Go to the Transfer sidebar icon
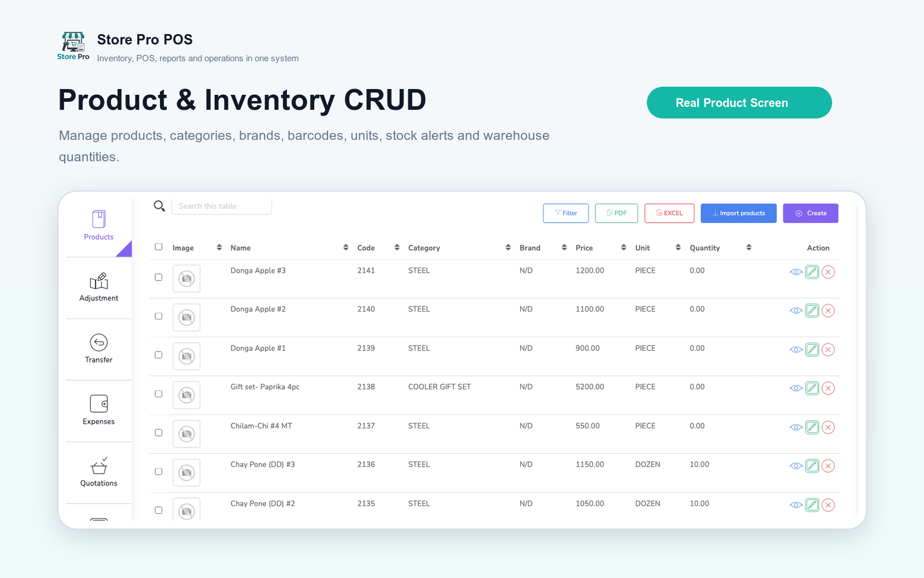Screen dimensions: 924x578 [x=99, y=342]
